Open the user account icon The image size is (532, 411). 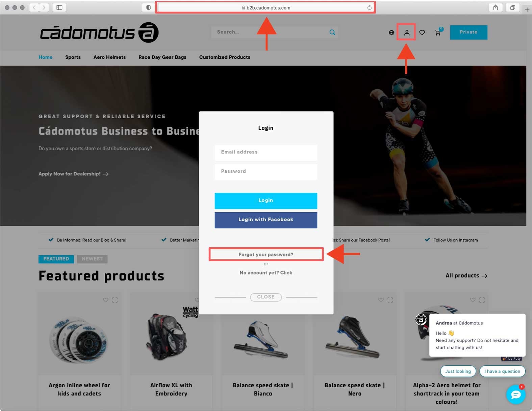407,32
